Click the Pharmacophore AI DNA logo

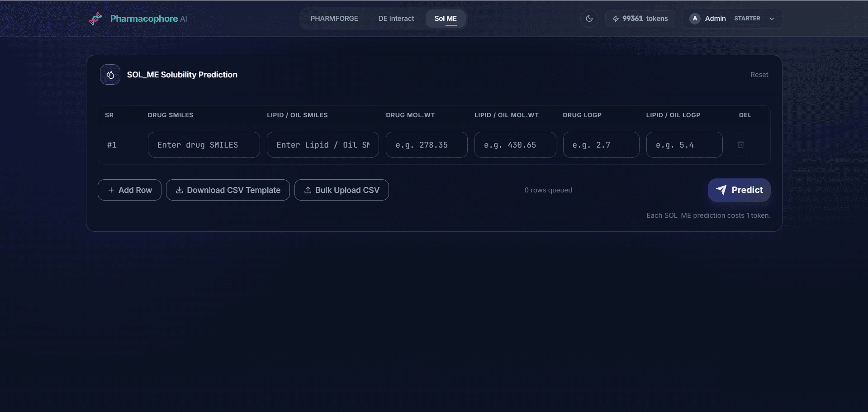[x=95, y=19]
